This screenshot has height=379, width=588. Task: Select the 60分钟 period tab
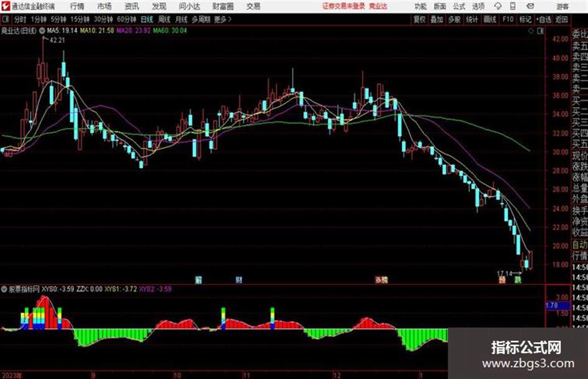pyautogui.click(x=126, y=19)
